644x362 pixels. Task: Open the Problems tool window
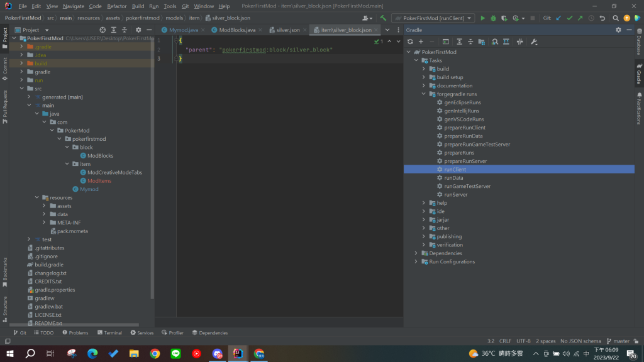click(x=75, y=333)
